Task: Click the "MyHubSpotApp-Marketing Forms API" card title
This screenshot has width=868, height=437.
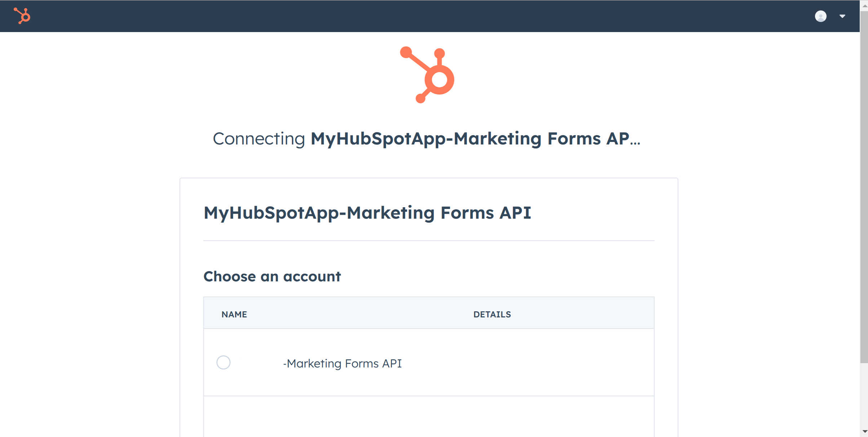Action: tap(367, 213)
